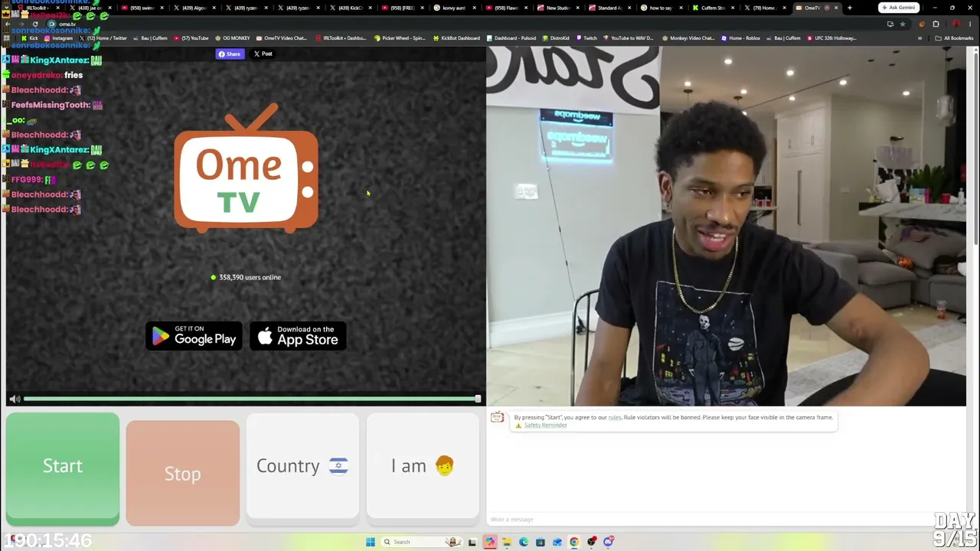Open the Instagram bookmark

[58, 38]
